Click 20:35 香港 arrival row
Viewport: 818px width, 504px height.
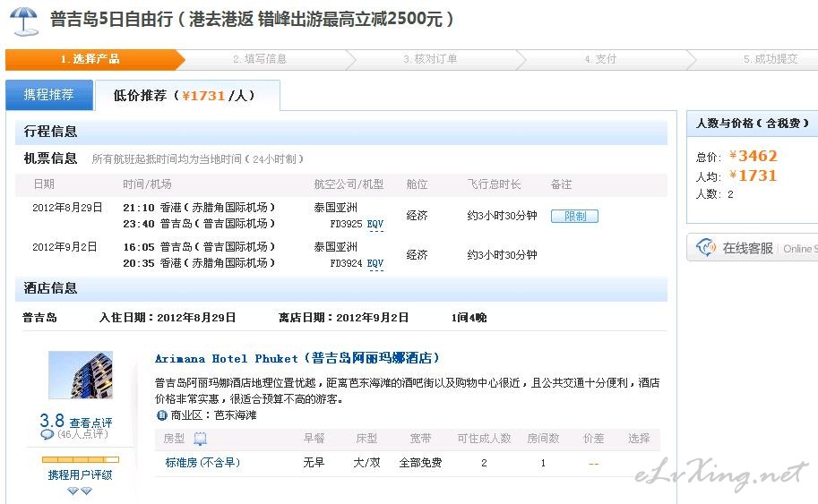[x=199, y=263]
